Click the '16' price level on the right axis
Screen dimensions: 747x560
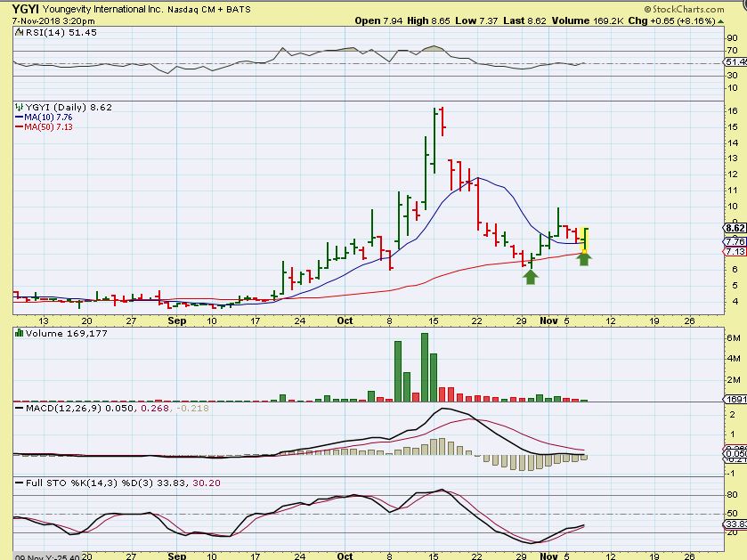click(733, 111)
